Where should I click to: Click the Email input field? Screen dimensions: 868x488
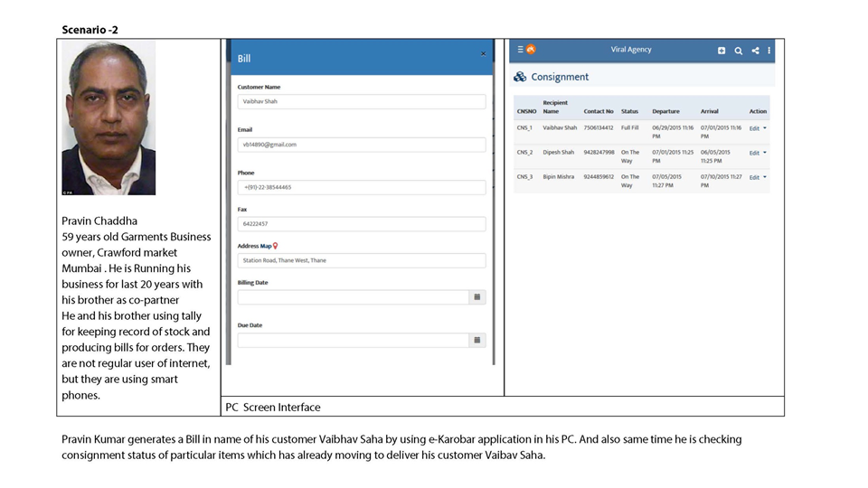(x=361, y=145)
